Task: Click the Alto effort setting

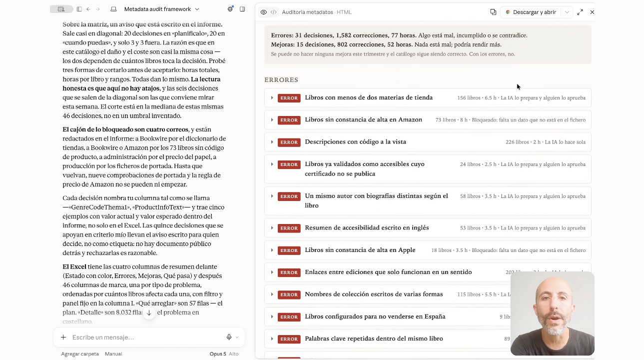Action: pos(234,354)
